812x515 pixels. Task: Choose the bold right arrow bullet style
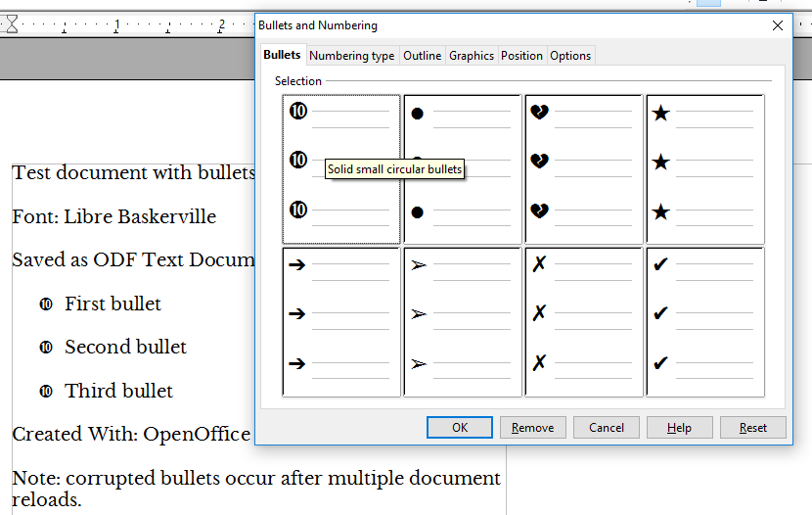(341, 322)
